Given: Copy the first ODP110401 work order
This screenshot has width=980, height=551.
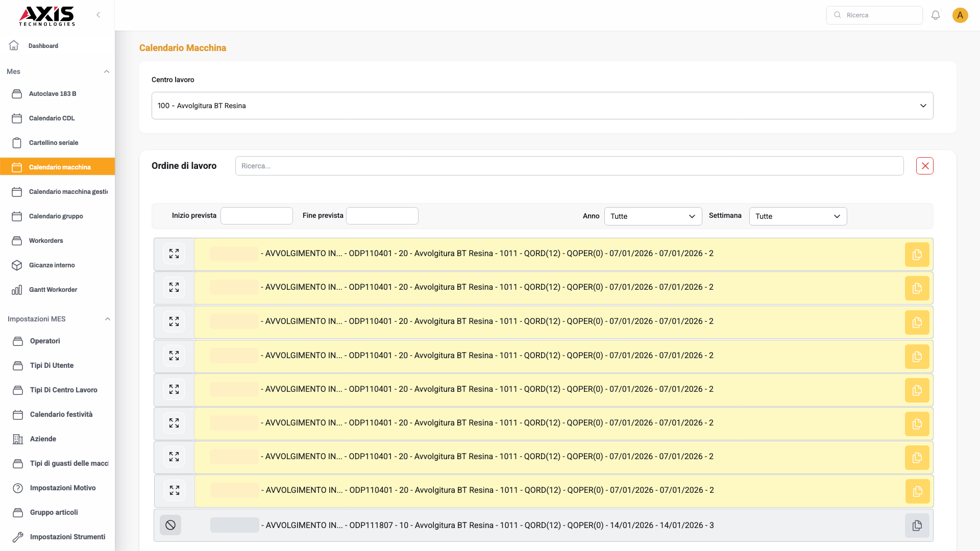Looking at the screenshot, I should [x=917, y=255].
